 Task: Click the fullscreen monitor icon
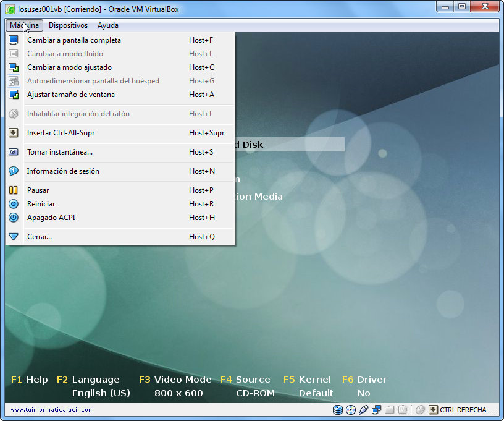click(x=14, y=40)
